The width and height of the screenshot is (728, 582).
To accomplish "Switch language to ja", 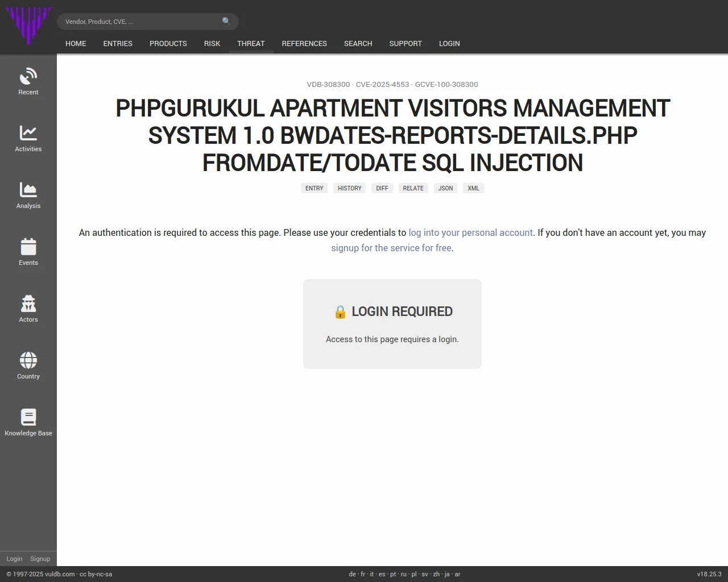I will click(x=447, y=574).
